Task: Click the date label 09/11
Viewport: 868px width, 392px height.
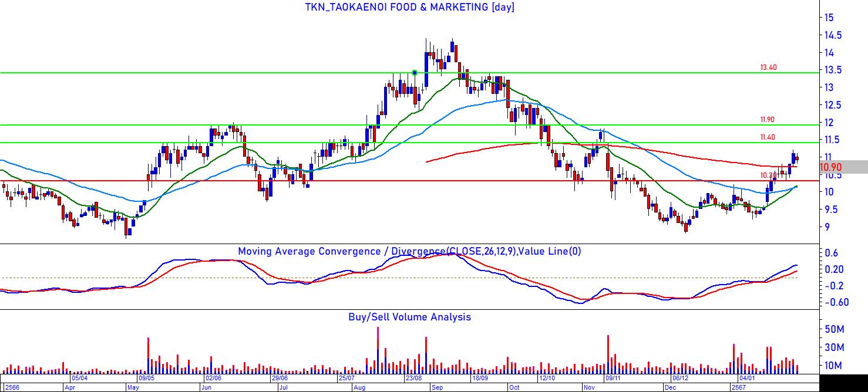Action: [614, 379]
